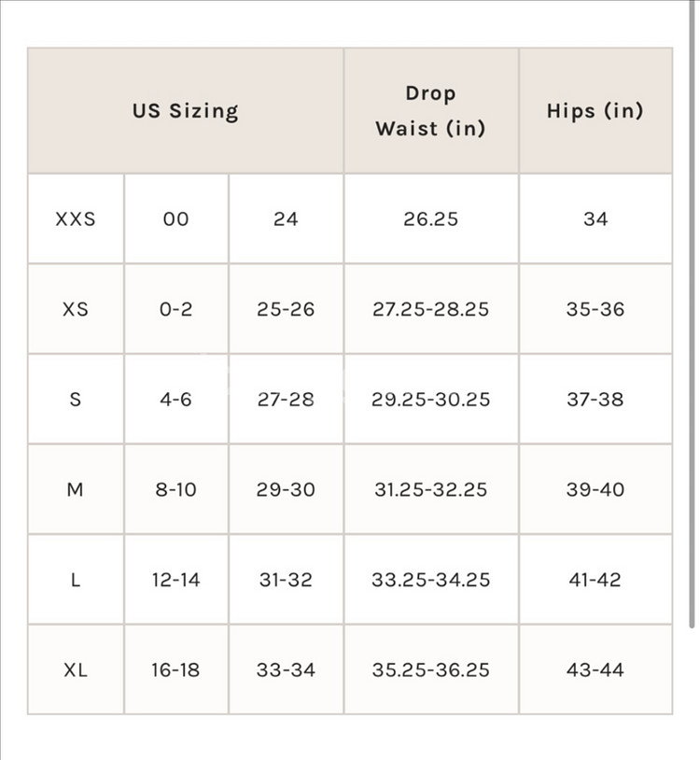Select the 29-30 waist cell
This screenshot has height=760, width=700.
[x=286, y=489]
